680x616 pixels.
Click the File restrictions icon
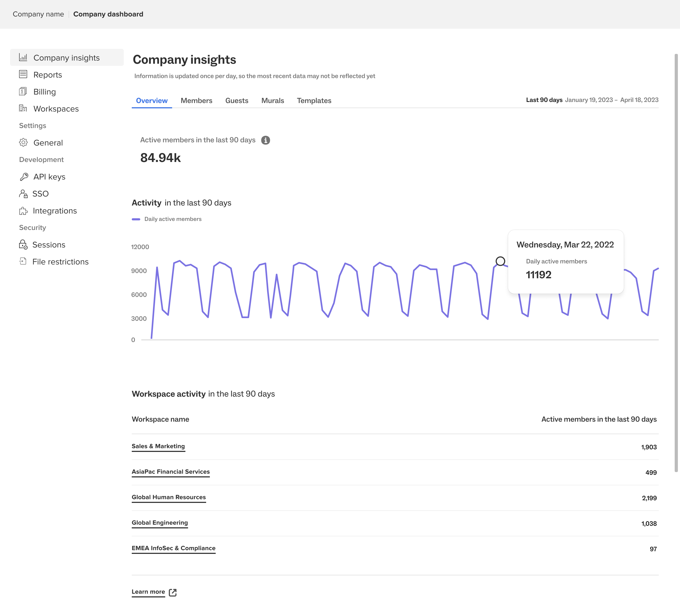(x=23, y=261)
